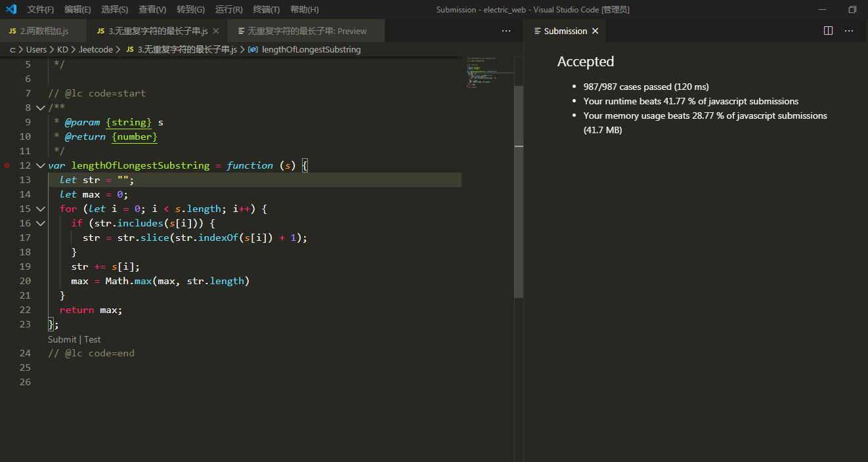Collapse the if block at line 16

pyautogui.click(x=41, y=223)
